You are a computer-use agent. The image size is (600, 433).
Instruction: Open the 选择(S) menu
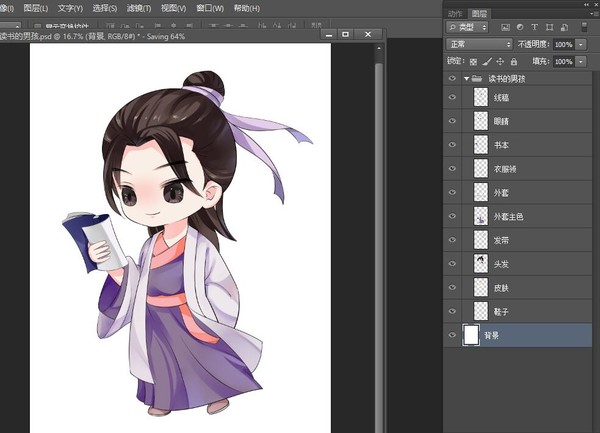coord(104,8)
